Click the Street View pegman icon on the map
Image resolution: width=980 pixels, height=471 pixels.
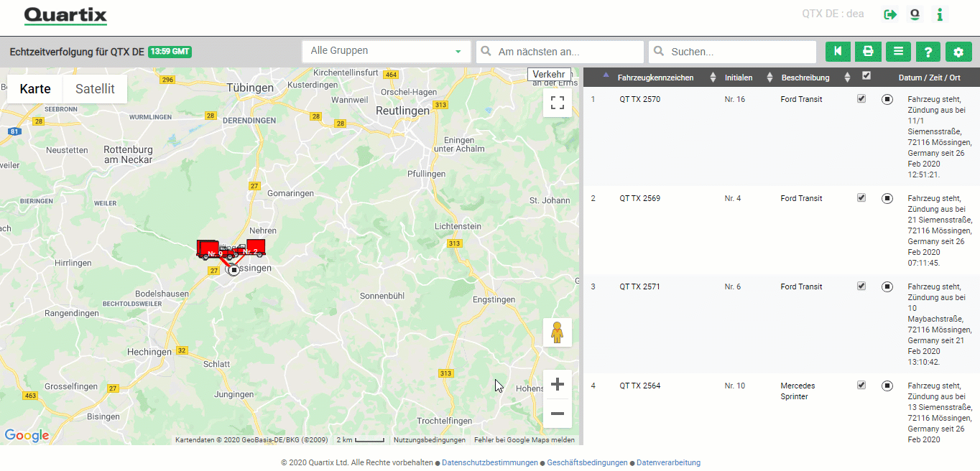pos(558,332)
